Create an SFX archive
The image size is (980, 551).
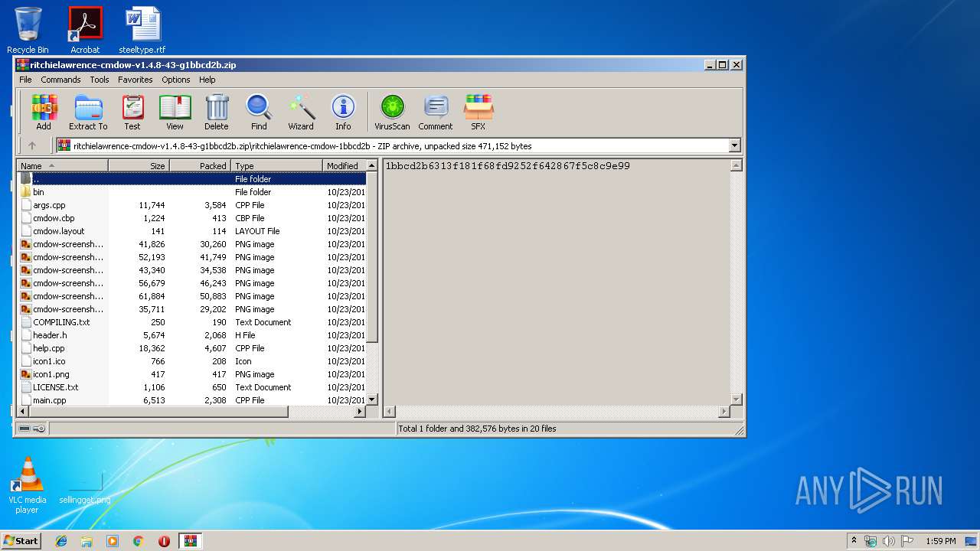click(478, 112)
